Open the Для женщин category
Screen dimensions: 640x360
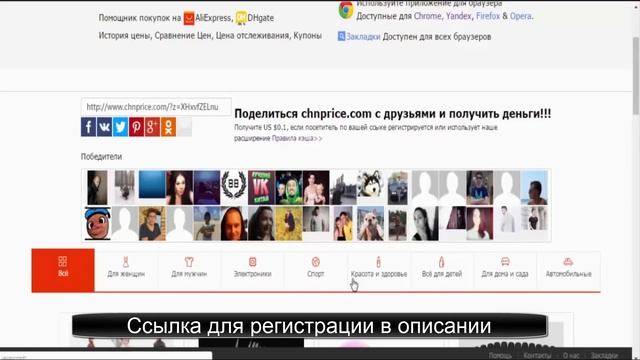point(126,270)
